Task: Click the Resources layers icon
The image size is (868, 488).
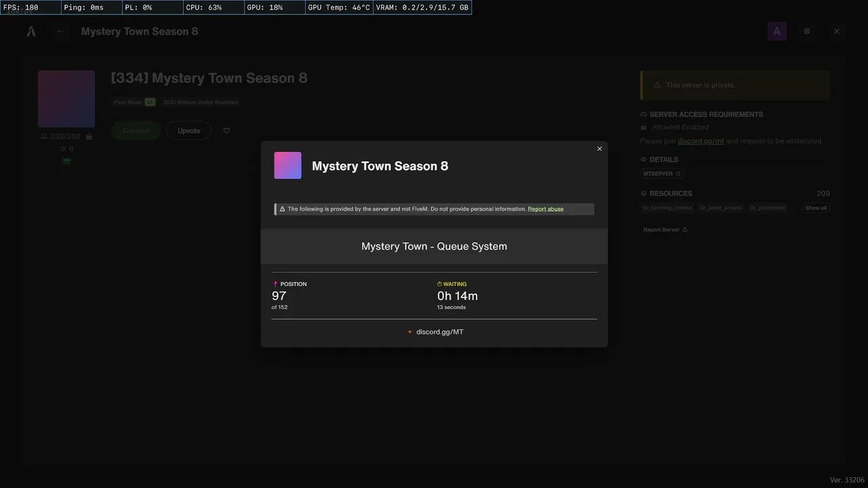Action: pos(644,194)
